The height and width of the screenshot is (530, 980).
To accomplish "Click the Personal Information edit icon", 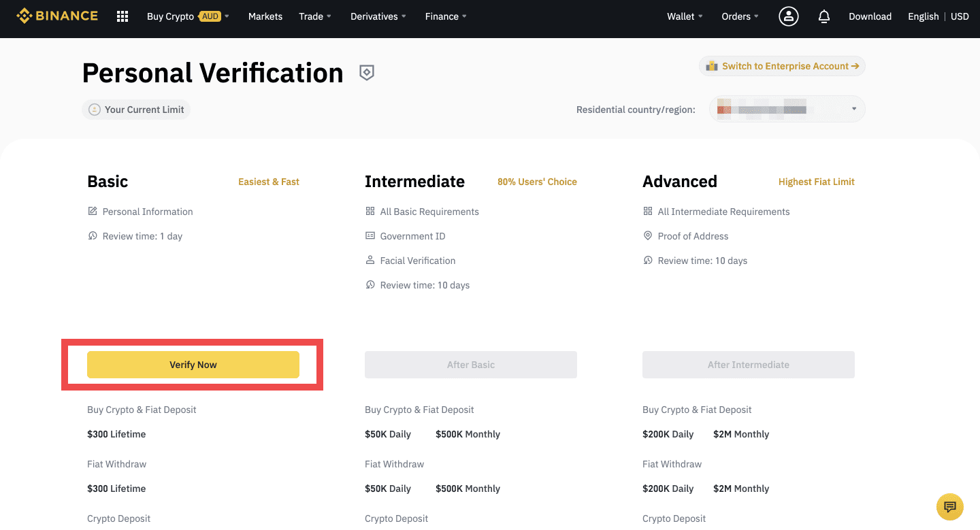I will coord(93,211).
